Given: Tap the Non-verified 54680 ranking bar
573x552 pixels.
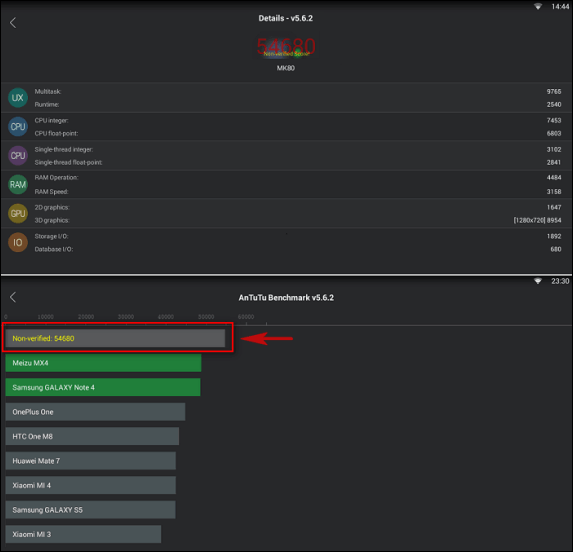Looking at the screenshot, I should coord(115,338).
